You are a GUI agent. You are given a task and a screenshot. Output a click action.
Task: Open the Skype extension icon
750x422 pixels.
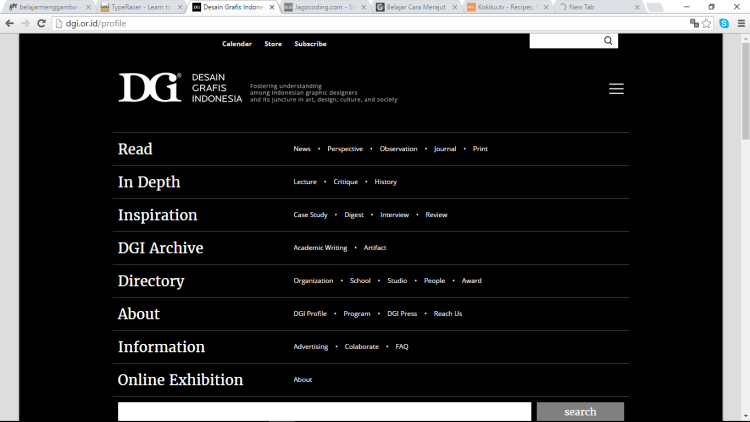pos(724,23)
